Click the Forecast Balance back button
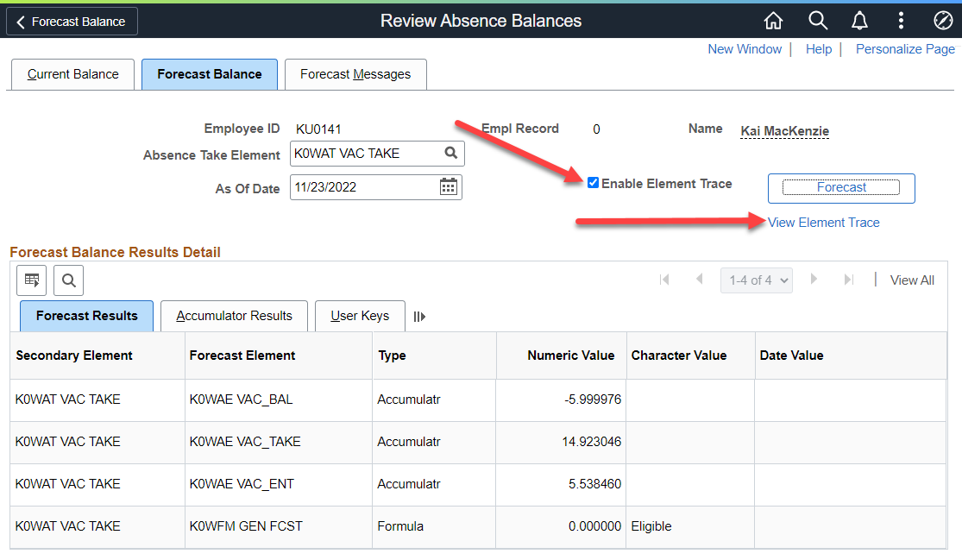This screenshot has height=560, width=962. point(72,22)
